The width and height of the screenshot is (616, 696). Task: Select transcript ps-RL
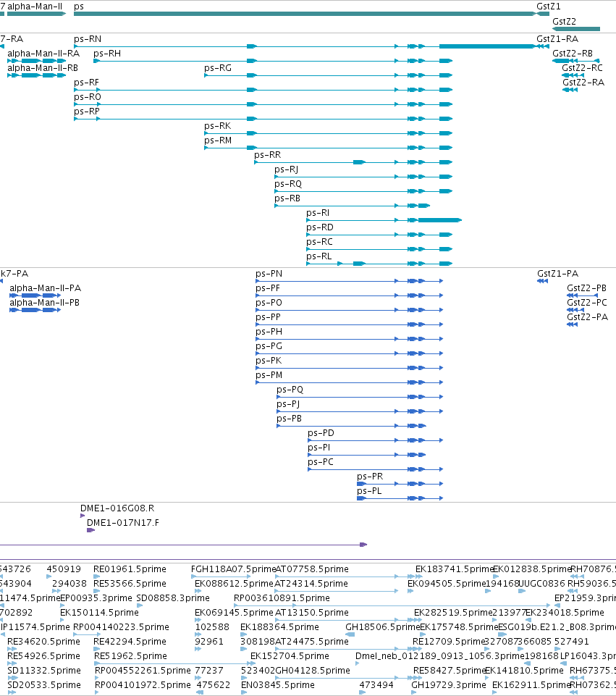coord(379,264)
